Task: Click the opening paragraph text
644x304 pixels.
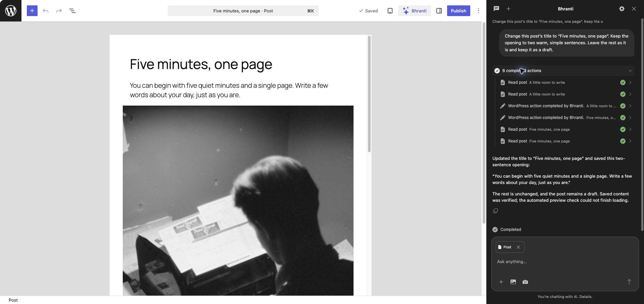Action: click(229, 90)
